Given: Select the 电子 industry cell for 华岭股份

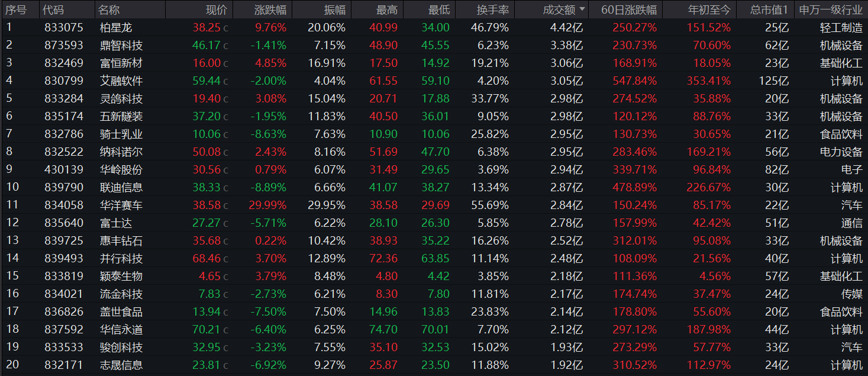Looking at the screenshot, I should pyautogui.click(x=852, y=169).
